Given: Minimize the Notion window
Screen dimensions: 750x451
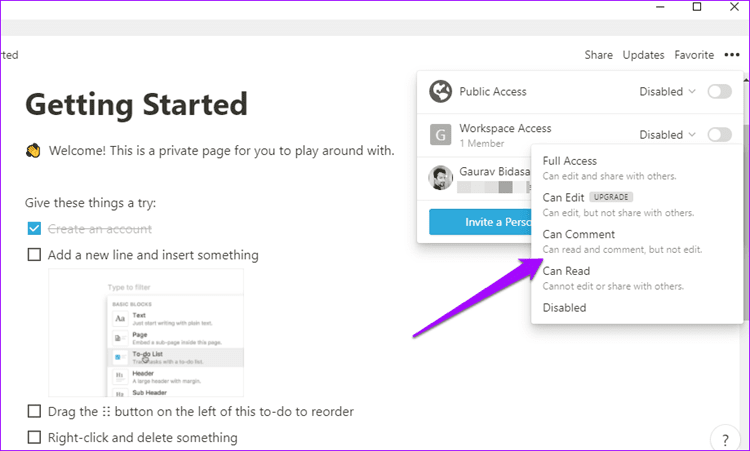Looking at the screenshot, I should [661, 7].
